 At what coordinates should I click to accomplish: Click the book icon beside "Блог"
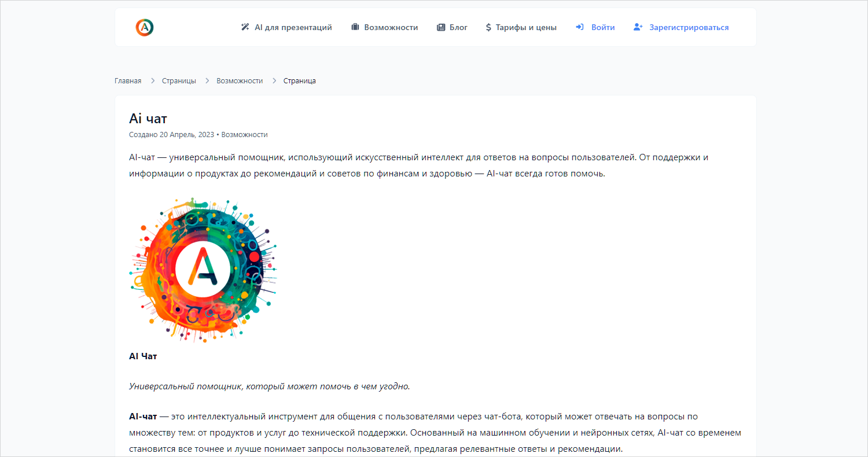pyautogui.click(x=440, y=27)
